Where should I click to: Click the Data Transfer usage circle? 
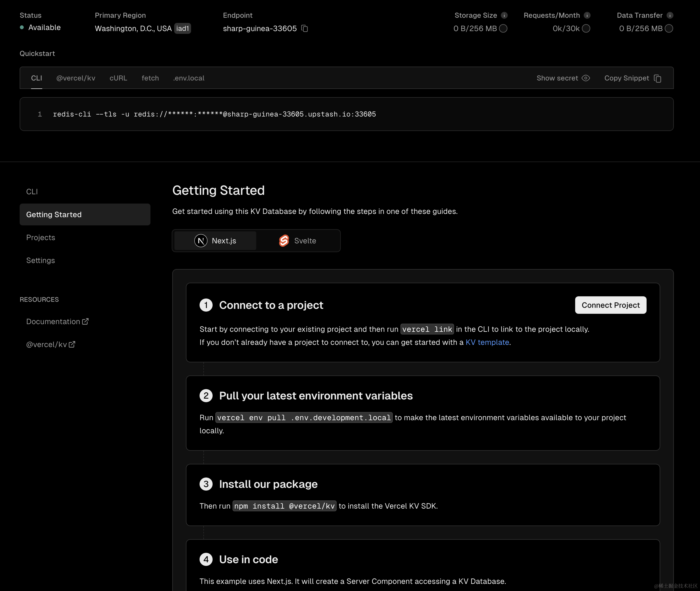(669, 28)
